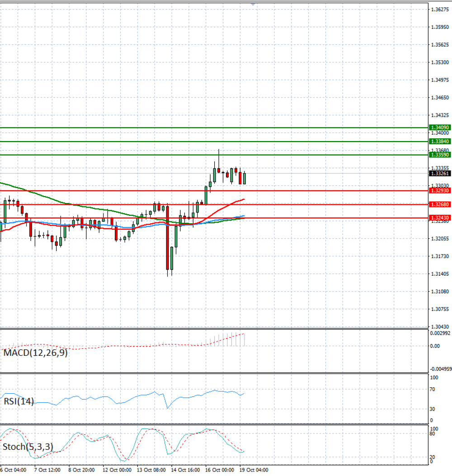Click the MACD scale value -0.004959
Image resolution: width=452 pixels, height=476 pixels.
click(x=441, y=369)
